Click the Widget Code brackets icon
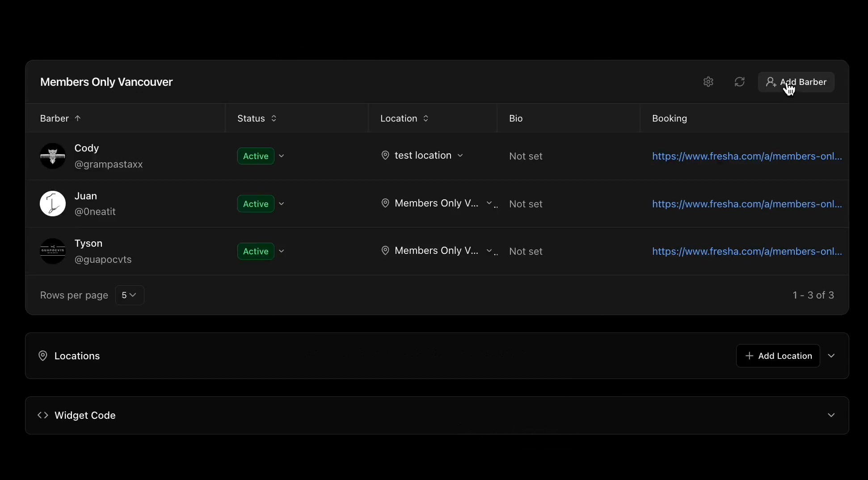Image resolution: width=868 pixels, height=480 pixels. 43,415
